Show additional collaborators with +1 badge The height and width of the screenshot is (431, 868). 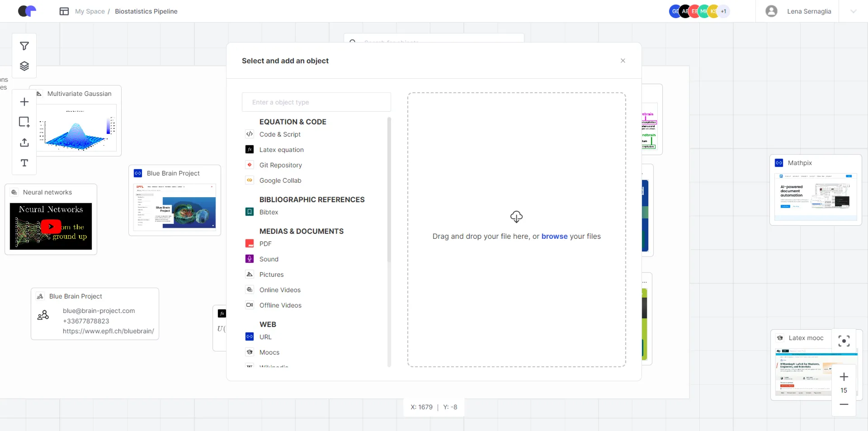(x=724, y=11)
